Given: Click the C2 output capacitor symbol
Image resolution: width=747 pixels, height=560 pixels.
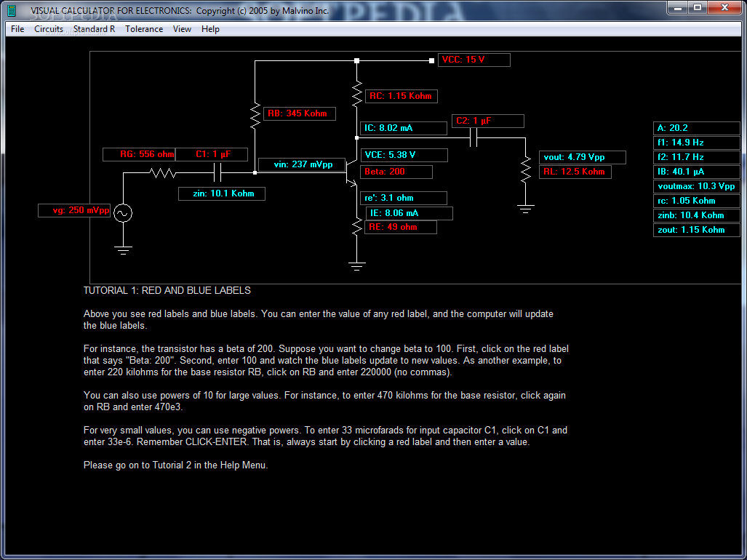Looking at the screenshot, I should (x=473, y=138).
